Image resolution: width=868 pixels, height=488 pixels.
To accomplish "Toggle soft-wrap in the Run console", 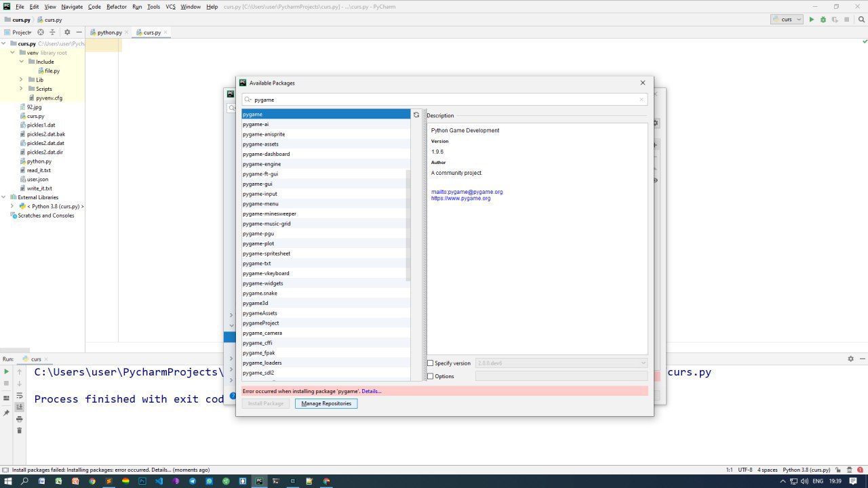I will pos(19,395).
